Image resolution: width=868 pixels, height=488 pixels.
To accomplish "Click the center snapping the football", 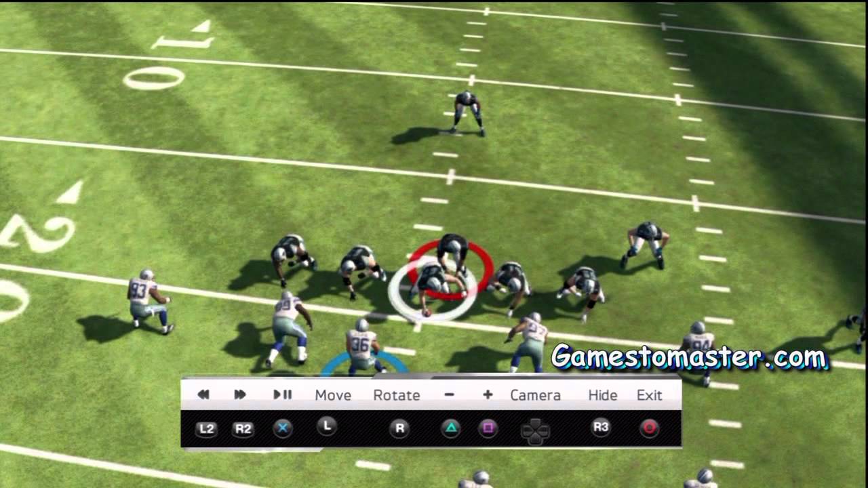I will 434,286.
